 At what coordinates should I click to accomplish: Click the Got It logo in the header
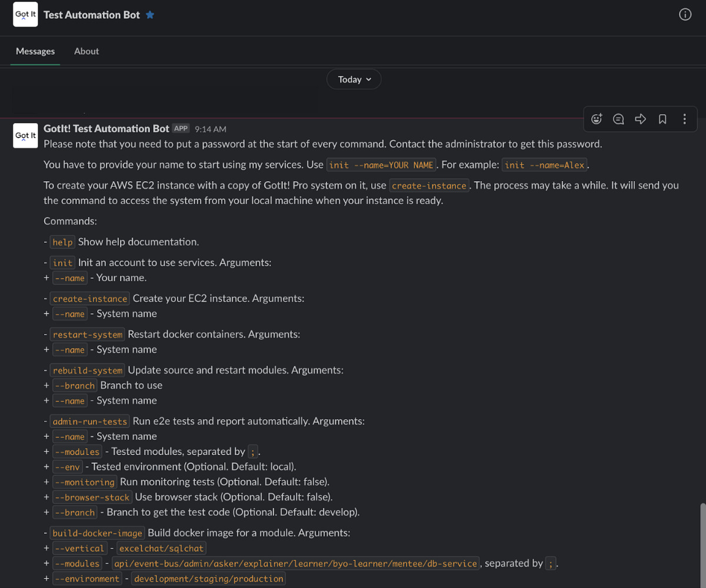point(26,15)
